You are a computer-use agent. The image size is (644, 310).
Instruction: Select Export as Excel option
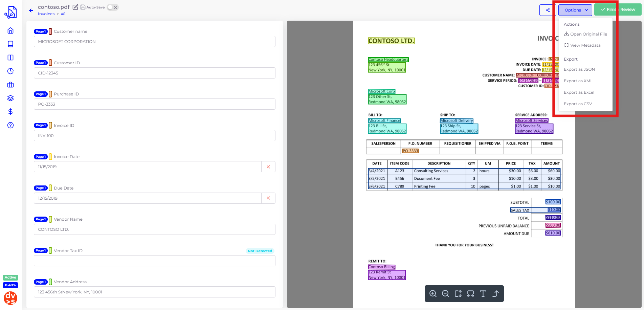[x=579, y=92]
